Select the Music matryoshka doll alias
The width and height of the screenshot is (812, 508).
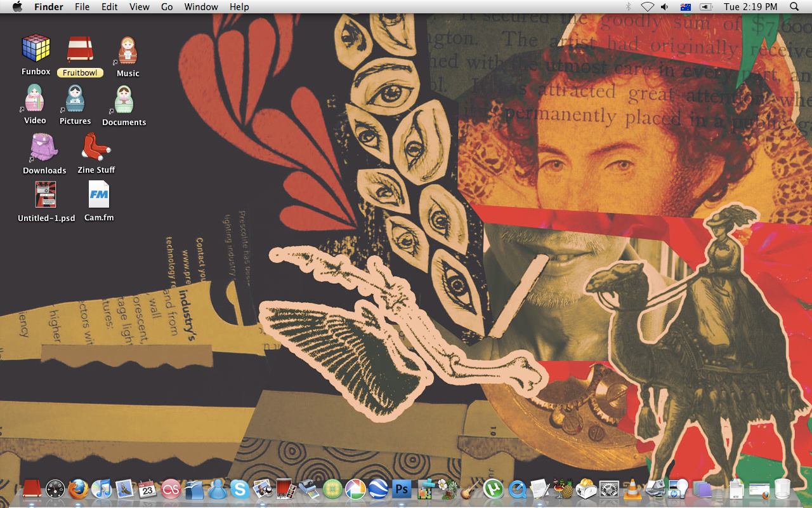coord(128,51)
